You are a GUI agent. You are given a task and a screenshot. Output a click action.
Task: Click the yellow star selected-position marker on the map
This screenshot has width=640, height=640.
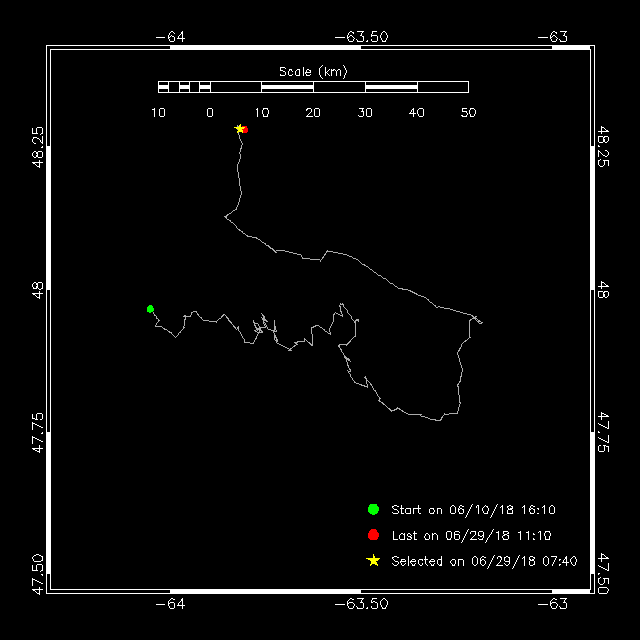[239, 129]
